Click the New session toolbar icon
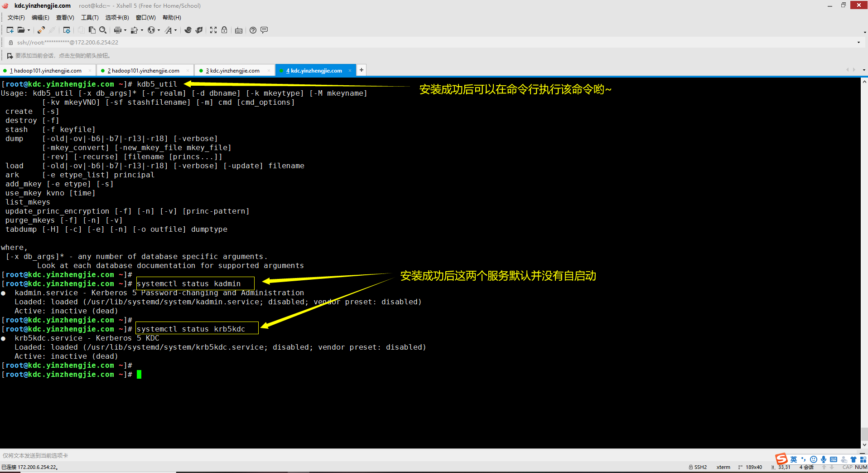The height and width of the screenshot is (473, 868). click(10, 30)
